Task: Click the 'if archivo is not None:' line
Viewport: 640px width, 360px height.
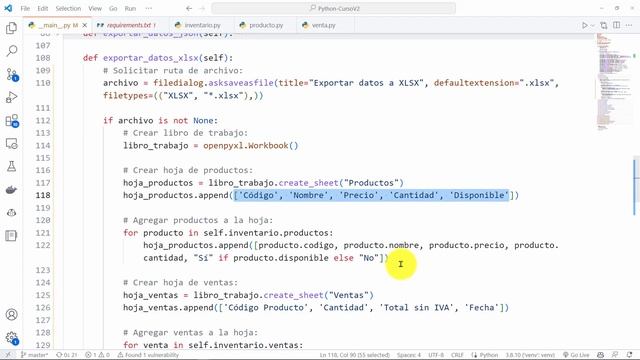Action: (x=160, y=120)
